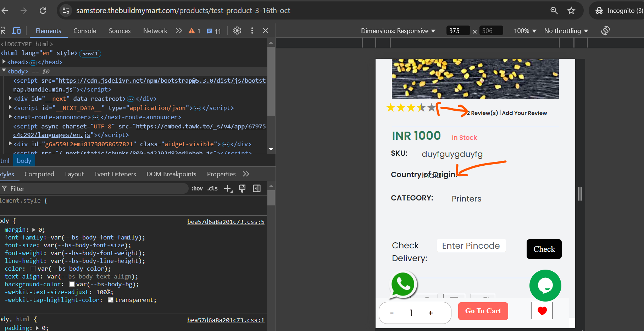Click the rotate device orientation icon

(x=606, y=31)
